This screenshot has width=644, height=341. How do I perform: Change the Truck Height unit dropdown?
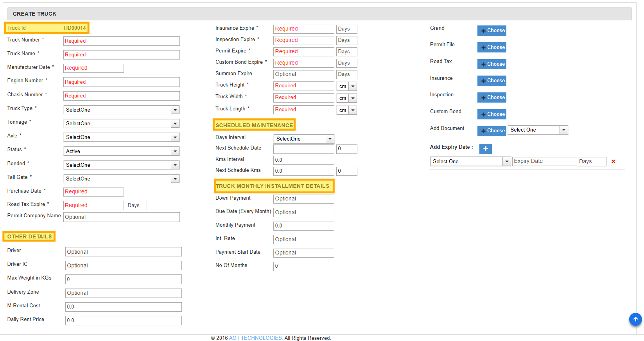coord(347,87)
